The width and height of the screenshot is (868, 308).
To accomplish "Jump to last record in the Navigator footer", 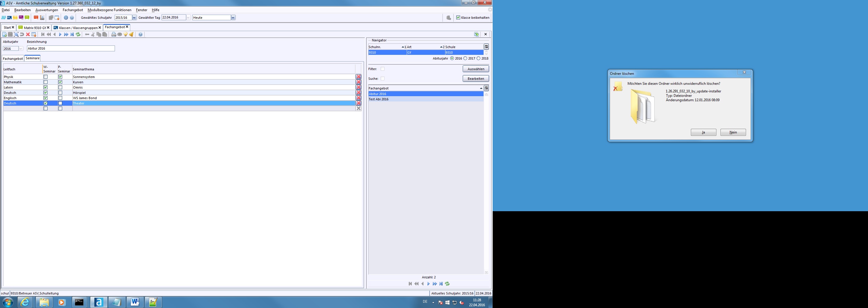I will (441, 284).
